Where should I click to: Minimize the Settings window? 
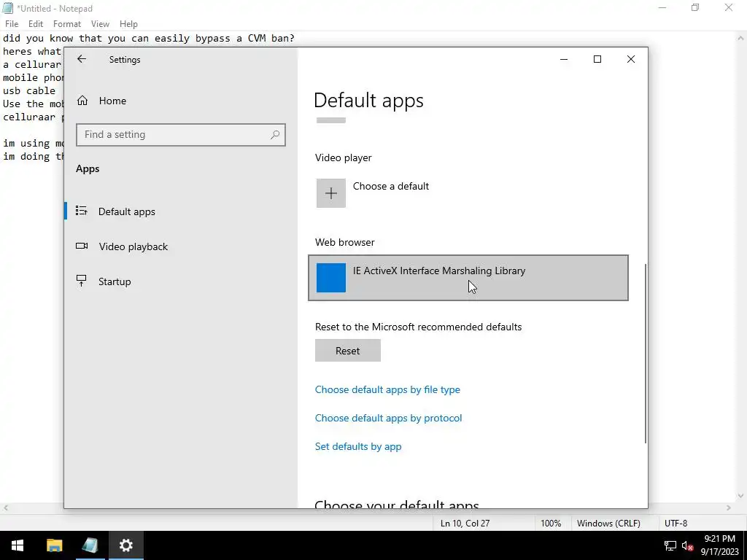(x=564, y=59)
